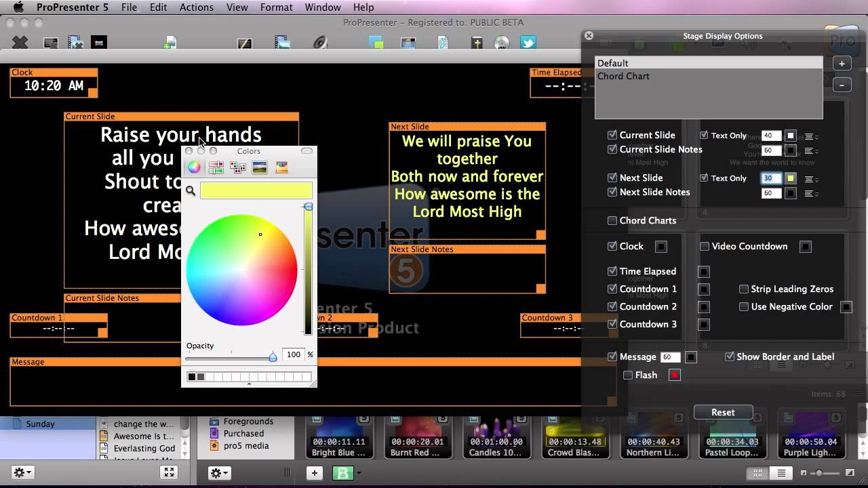Viewport: 868px width, 488px height.
Task: Click the fullscreen expand icon below the library
Action: coord(170,472)
